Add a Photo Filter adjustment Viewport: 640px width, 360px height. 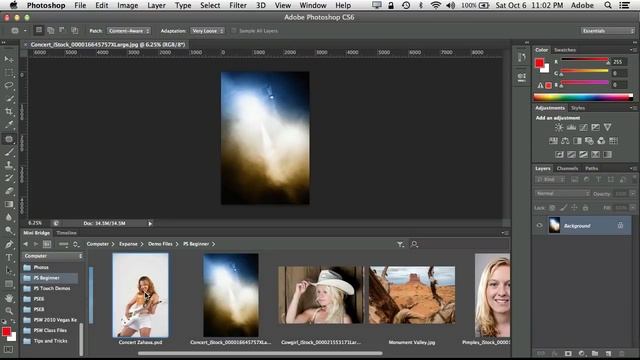point(589,141)
